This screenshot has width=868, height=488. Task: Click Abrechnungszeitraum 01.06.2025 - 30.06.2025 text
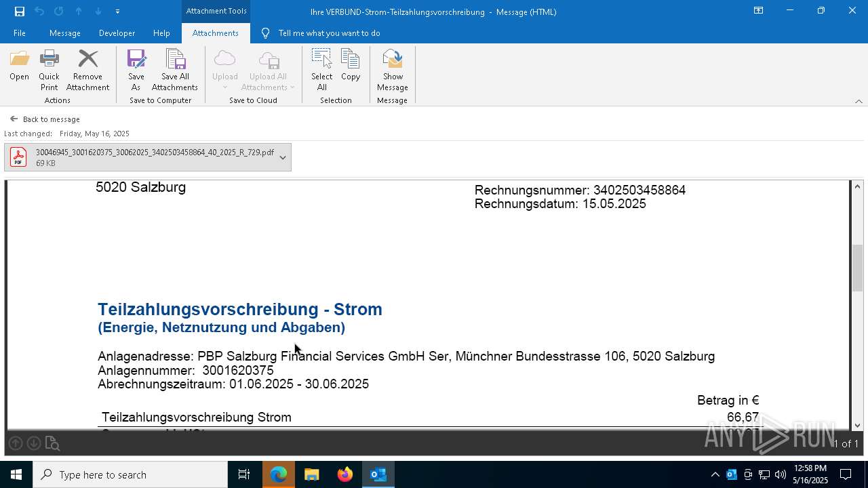pyautogui.click(x=233, y=384)
